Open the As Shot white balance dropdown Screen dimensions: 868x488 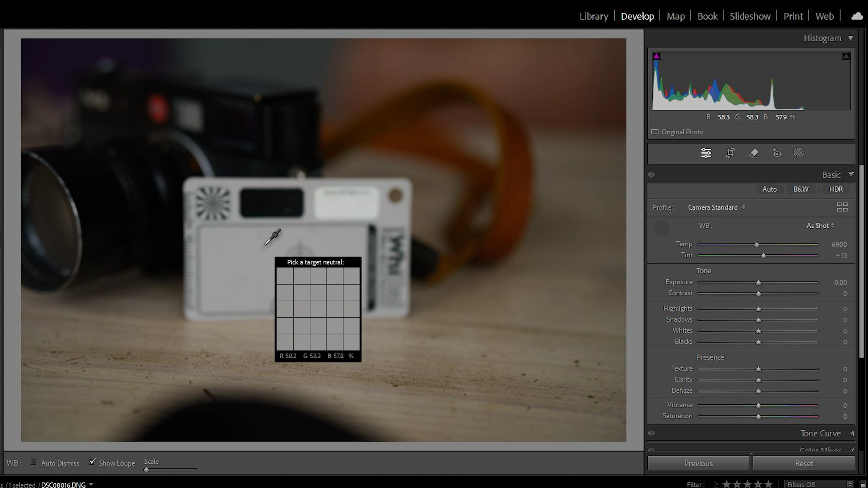tap(820, 226)
